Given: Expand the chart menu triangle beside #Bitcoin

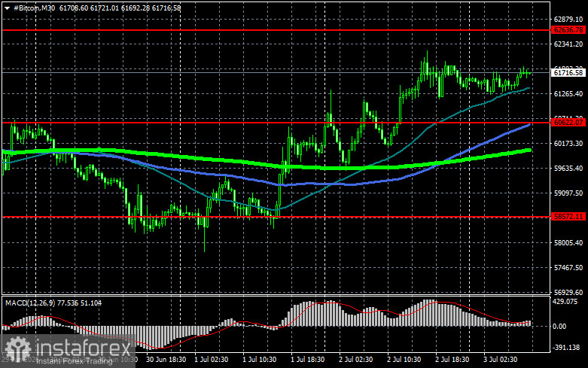Looking at the screenshot, I should click(7, 8).
